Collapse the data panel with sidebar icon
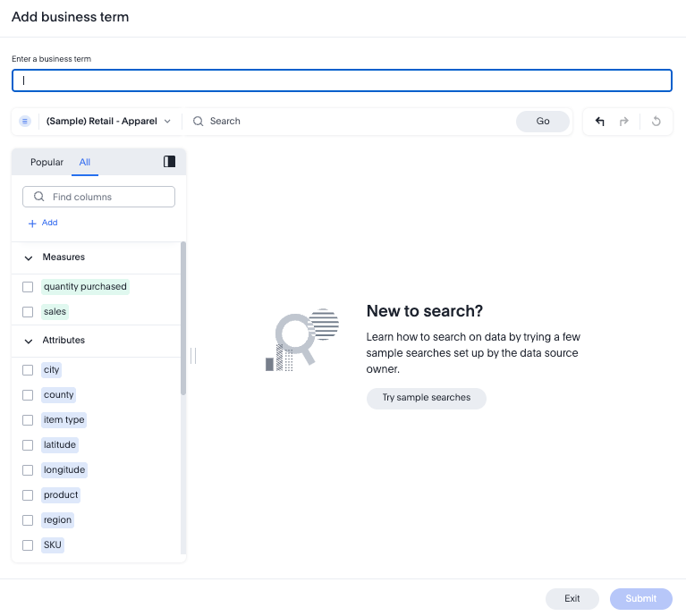The height and width of the screenshot is (616, 686). click(x=169, y=162)
